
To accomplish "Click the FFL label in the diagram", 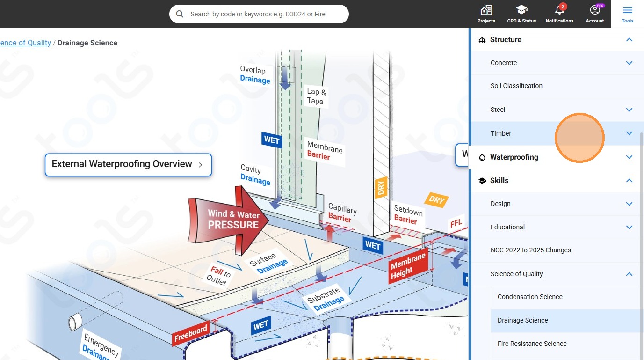I will click(456, 223).
